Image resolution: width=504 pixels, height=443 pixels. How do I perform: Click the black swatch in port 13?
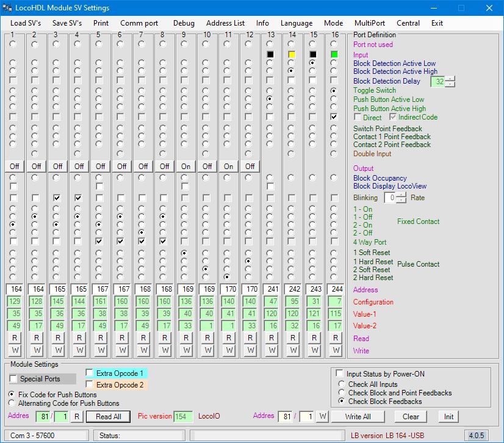coord(270,54)
